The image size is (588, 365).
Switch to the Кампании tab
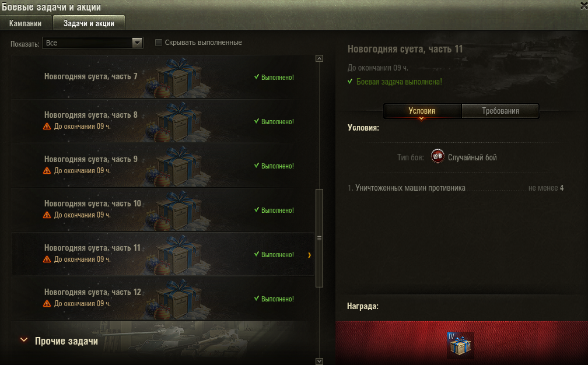[x=26, y=23]
